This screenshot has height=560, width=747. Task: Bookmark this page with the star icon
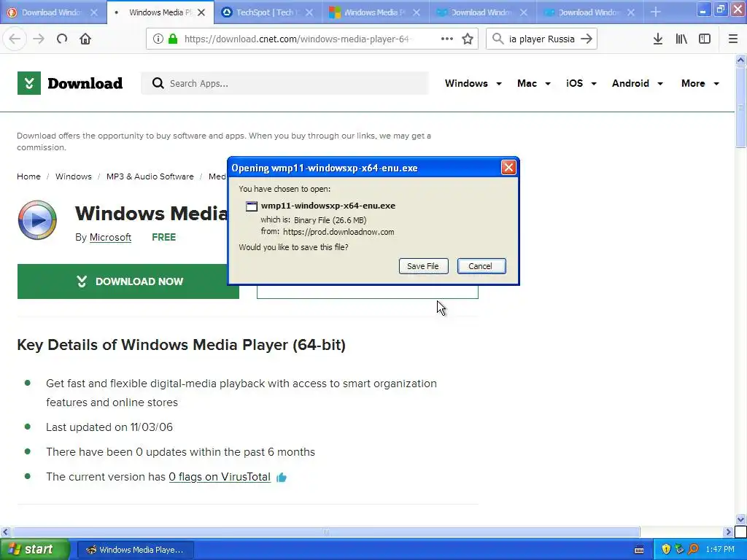tap(468, 39)
